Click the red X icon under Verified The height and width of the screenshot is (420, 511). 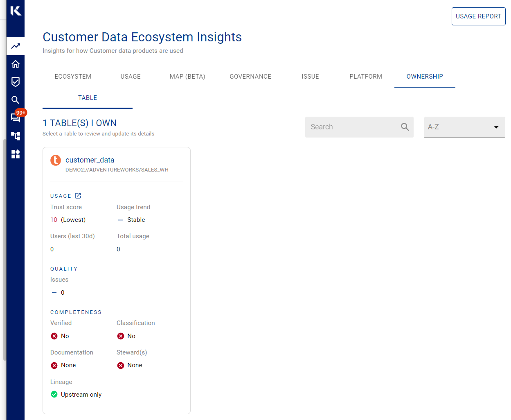click(x=54, y=336)
